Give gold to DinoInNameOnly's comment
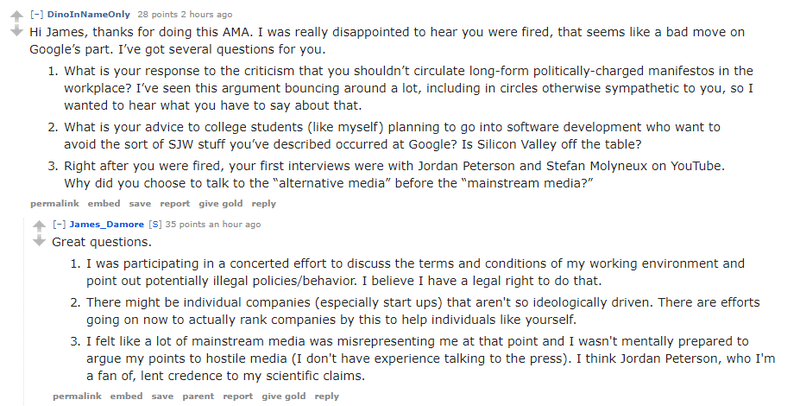 (221, 204)
